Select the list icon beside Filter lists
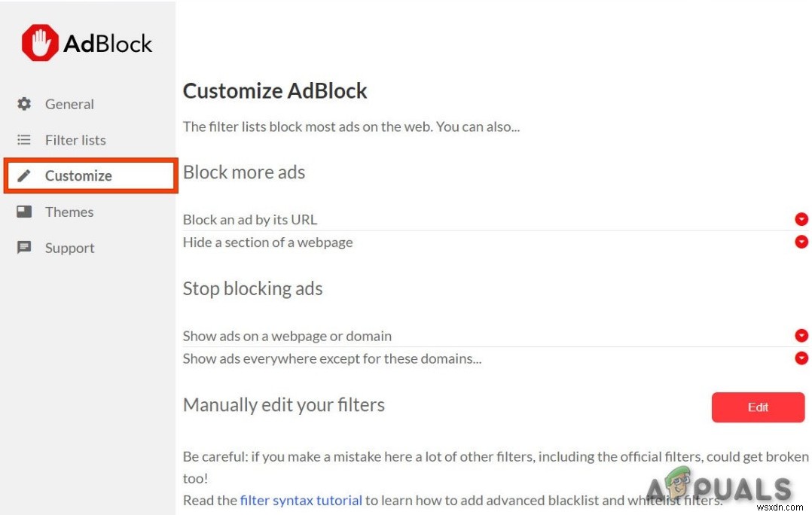Viewport: 812px width, 515px height. click(x=25, y=139)
